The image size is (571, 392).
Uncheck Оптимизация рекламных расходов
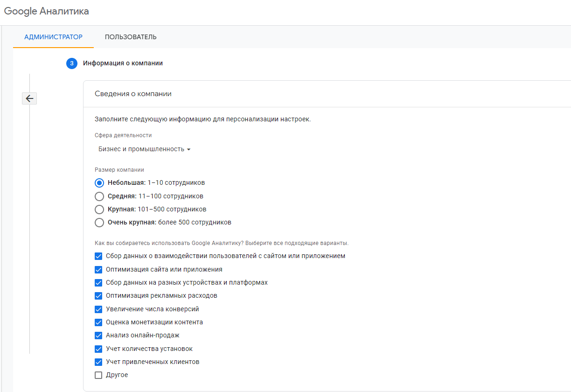tap(98, 296)
